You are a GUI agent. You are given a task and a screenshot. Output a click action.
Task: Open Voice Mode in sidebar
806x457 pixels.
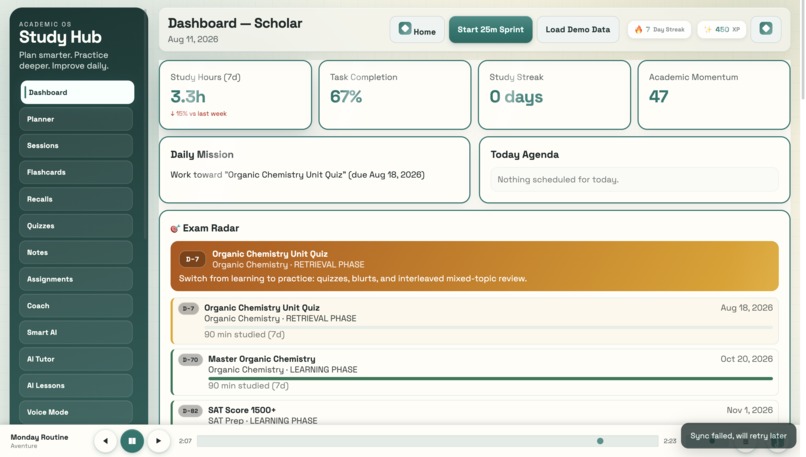76,412
